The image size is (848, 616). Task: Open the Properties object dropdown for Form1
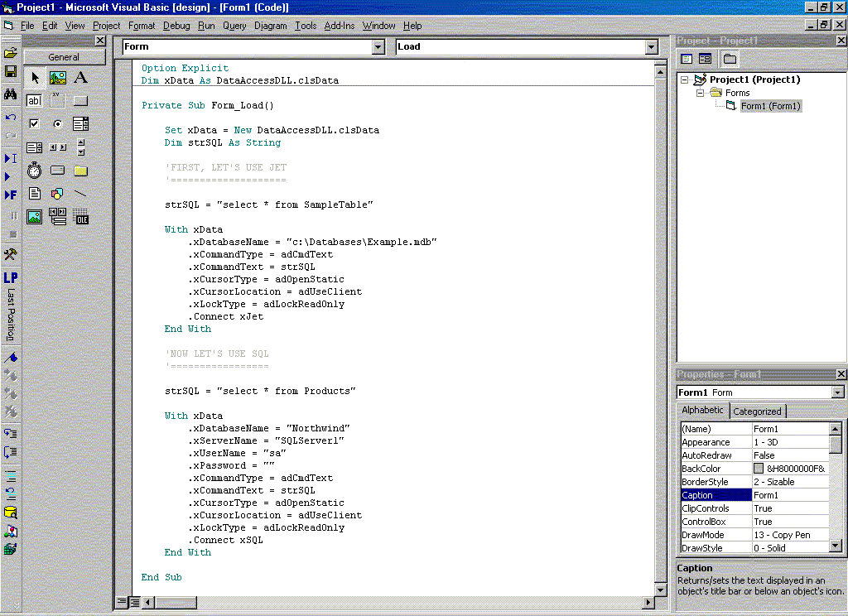(838, 392)
